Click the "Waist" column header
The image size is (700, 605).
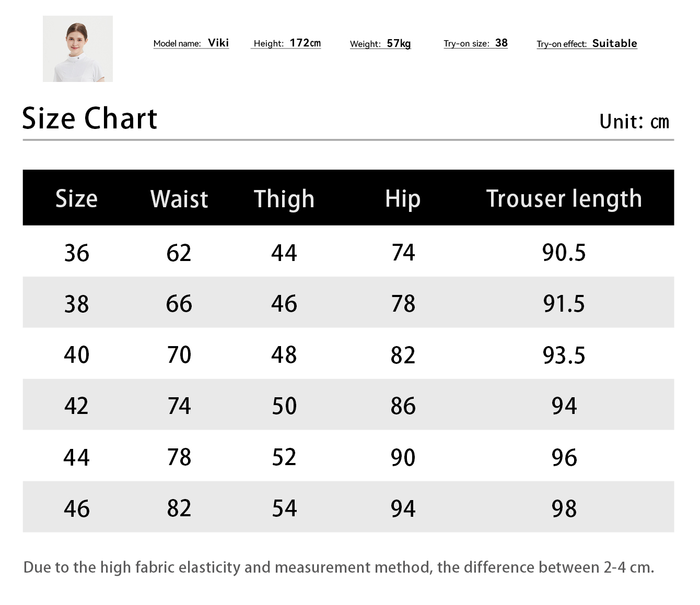pos(179,199)
